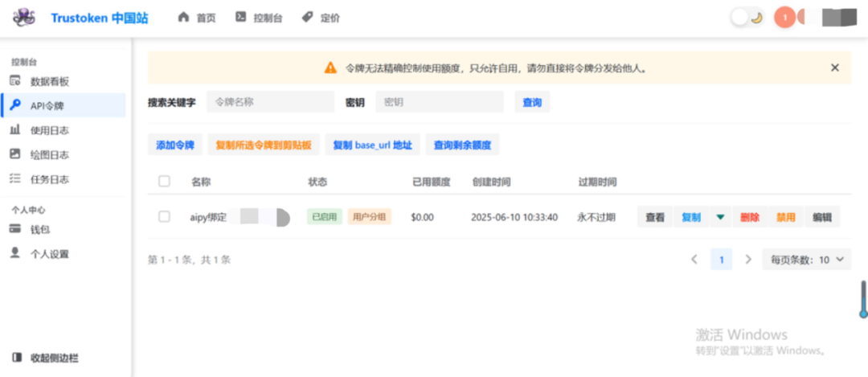Dismiss the token warning banner
868x377 pixels.
835,68
